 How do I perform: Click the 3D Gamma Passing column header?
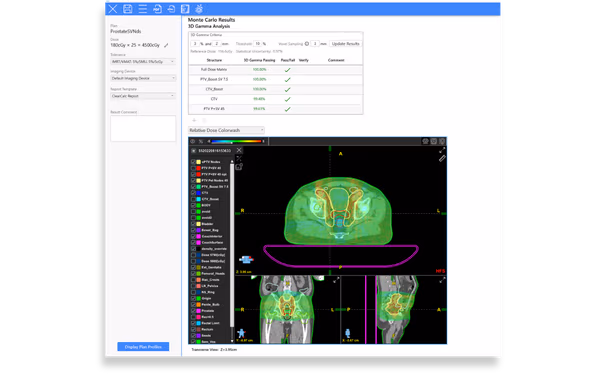(x=259, y=60)
